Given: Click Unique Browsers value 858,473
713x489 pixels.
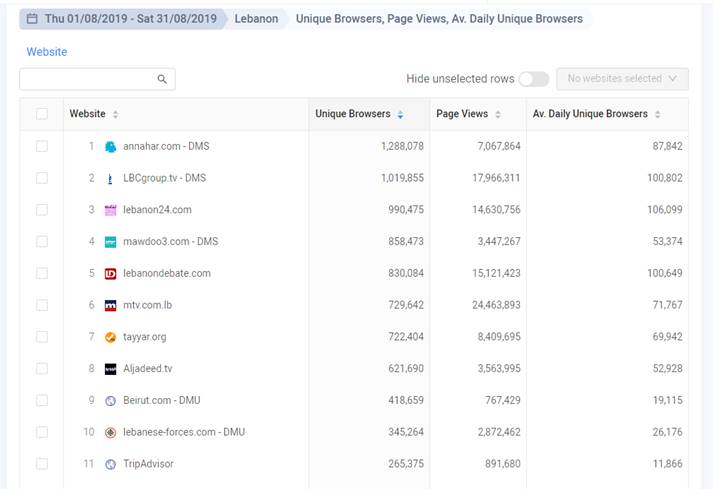Looking at the screenshot, I should 406,242.
